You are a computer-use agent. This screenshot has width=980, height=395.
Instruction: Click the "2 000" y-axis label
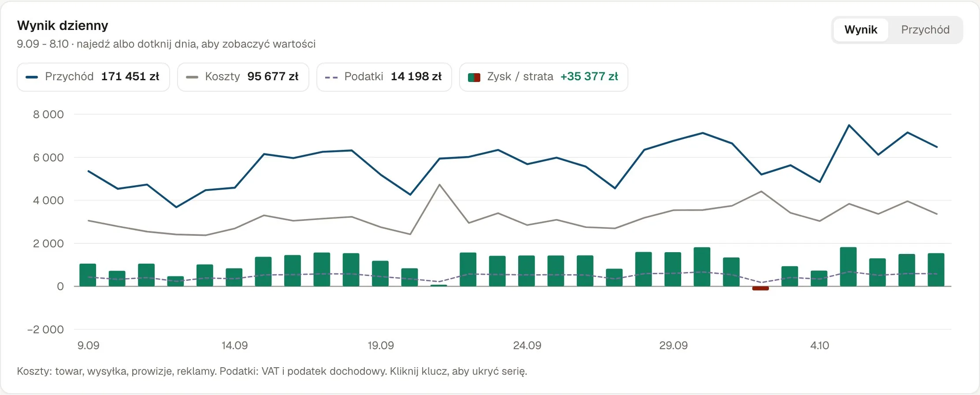click(48, 243)
